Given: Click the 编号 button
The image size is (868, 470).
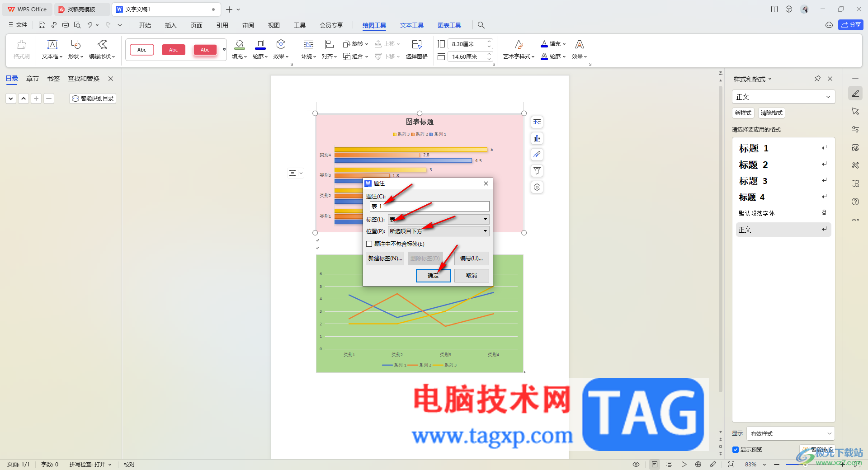Looking at the screenshot, I should (472, 258).
